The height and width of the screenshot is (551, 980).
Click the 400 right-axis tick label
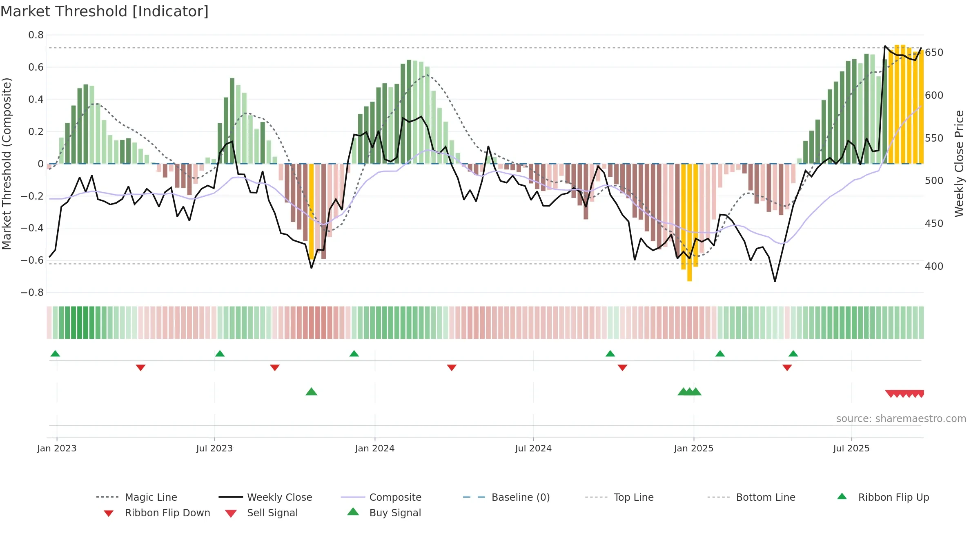point(934,267)
